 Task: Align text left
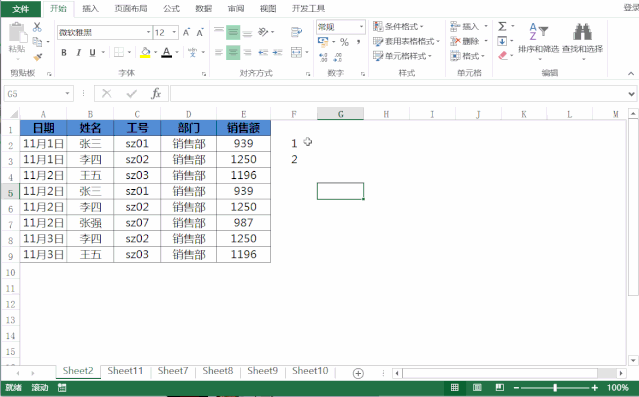(219, 53)
